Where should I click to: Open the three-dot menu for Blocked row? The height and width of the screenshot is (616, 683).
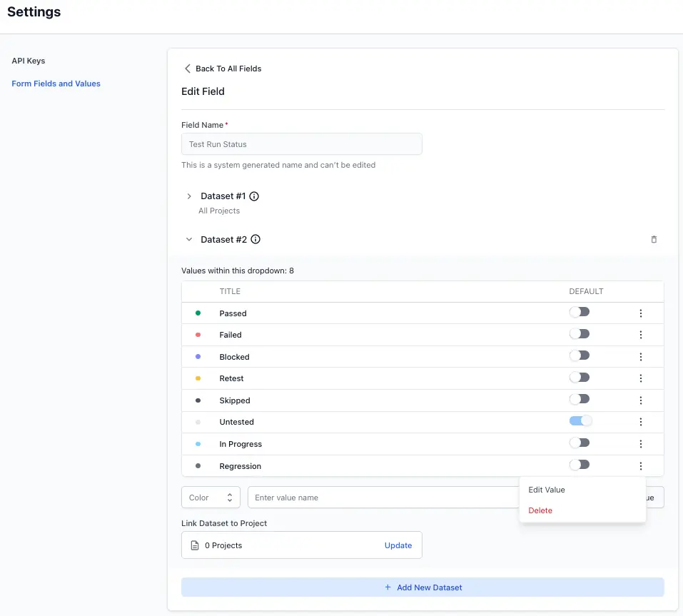(641, 357)
